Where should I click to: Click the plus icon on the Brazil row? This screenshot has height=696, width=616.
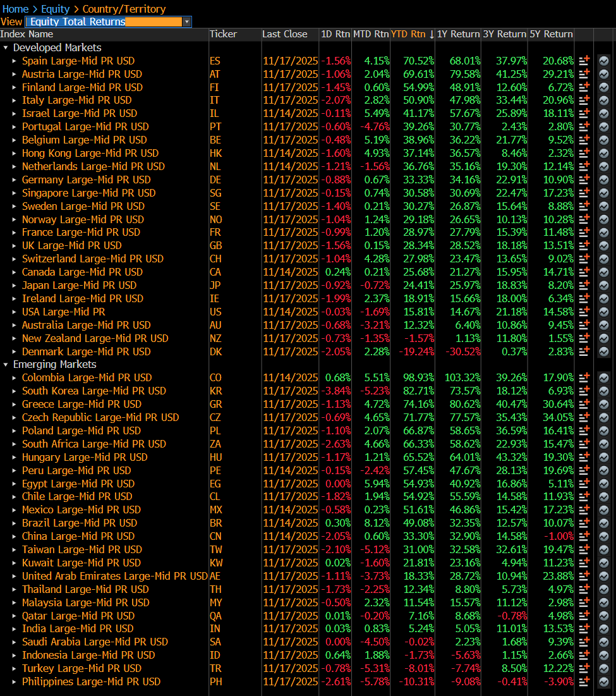click(x=584, y=523)
